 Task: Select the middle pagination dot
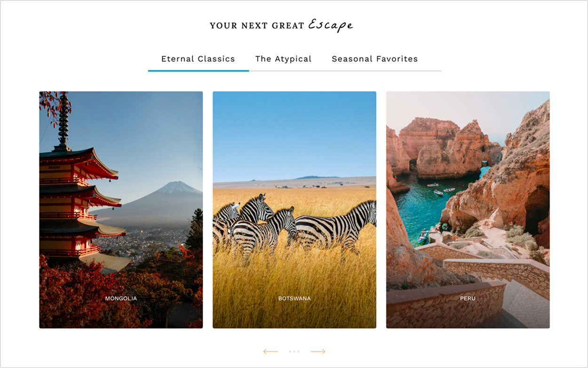(x=294, y=352)
